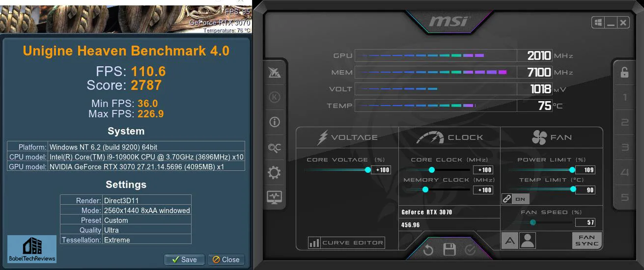Click the Quality Ultra cell
The image size is (644, 270).
pyautogui.click(x=147, y=230)
